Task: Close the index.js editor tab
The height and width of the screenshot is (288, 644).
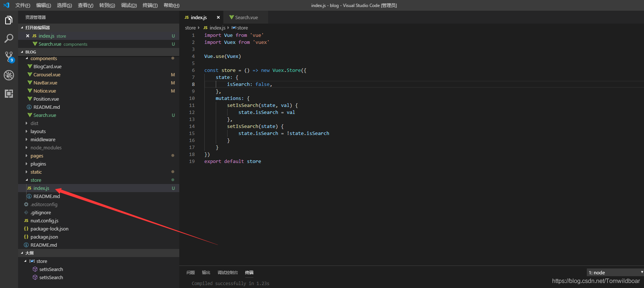Action: tap(218, 17)
